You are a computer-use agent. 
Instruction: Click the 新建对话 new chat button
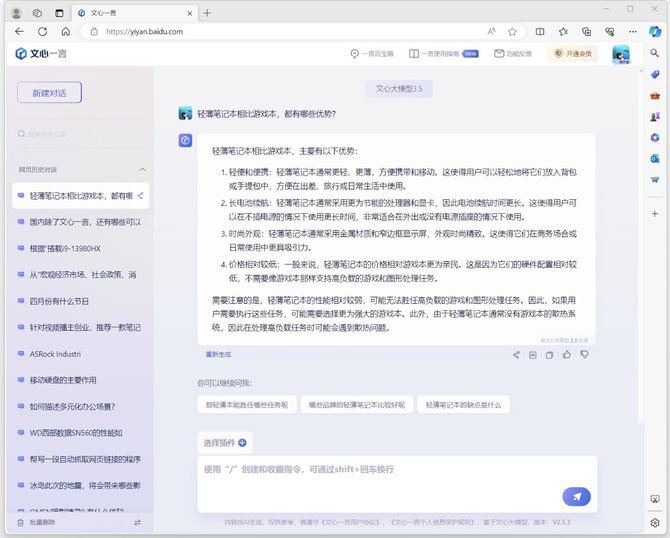pos(49,92)
